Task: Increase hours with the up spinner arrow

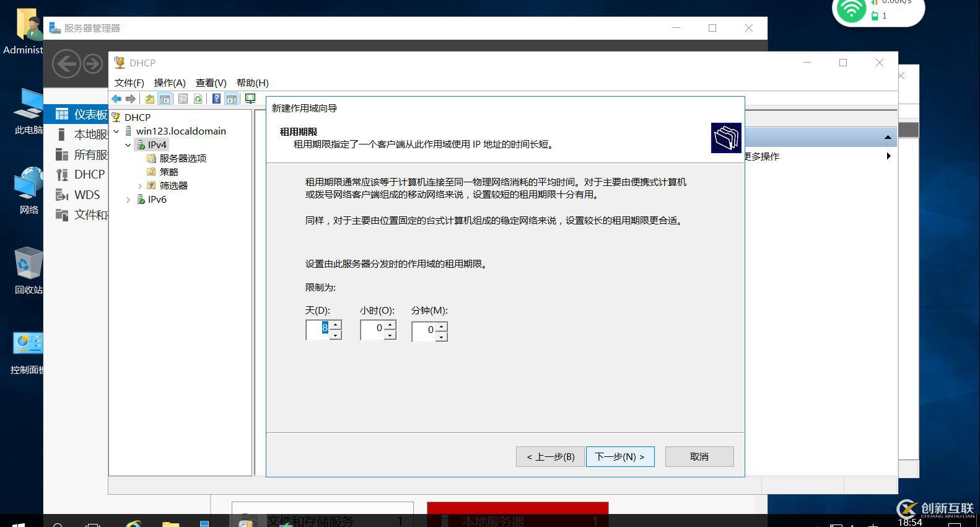Action: coord(390,325)
